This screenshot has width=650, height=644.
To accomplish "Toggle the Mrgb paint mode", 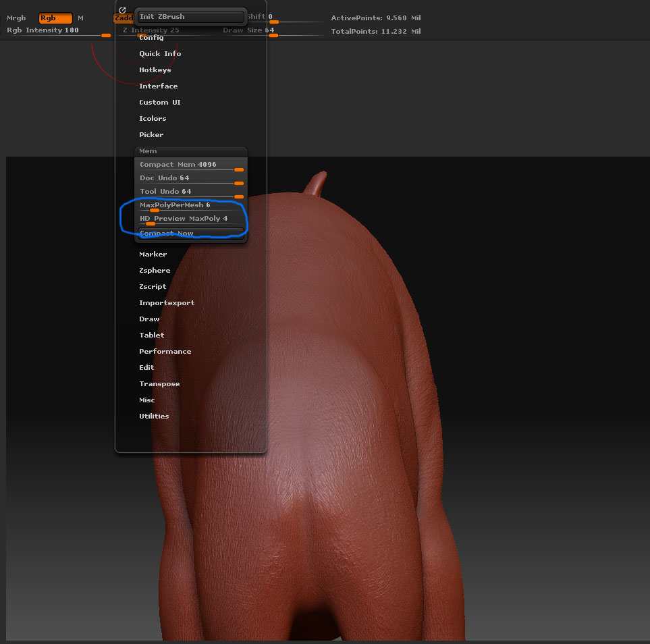I will click(16, 18).
